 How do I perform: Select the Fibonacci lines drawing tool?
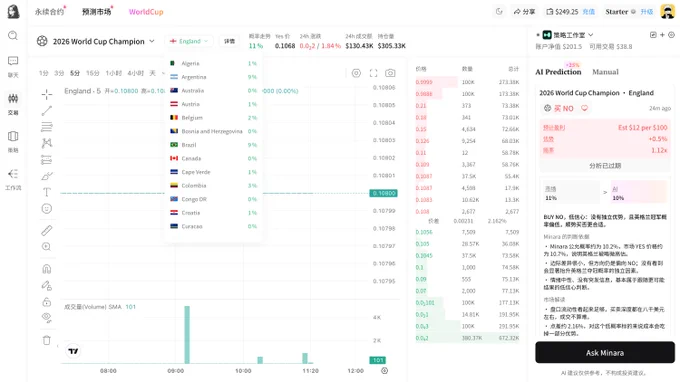coord(47,127)
